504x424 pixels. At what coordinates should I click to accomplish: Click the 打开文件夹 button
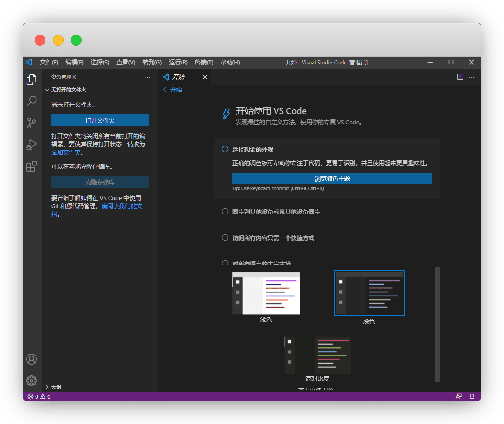coord(100,120)
